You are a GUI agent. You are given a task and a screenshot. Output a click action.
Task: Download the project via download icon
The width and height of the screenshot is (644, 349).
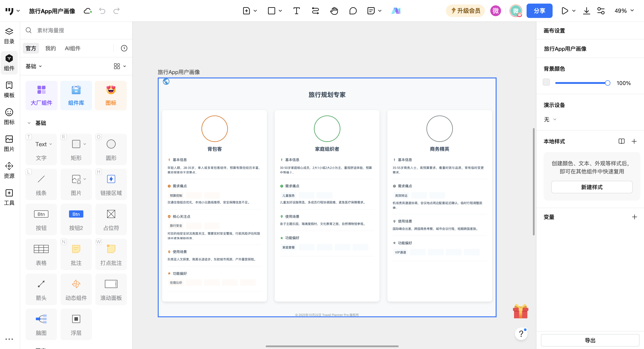tap(586, 11)
